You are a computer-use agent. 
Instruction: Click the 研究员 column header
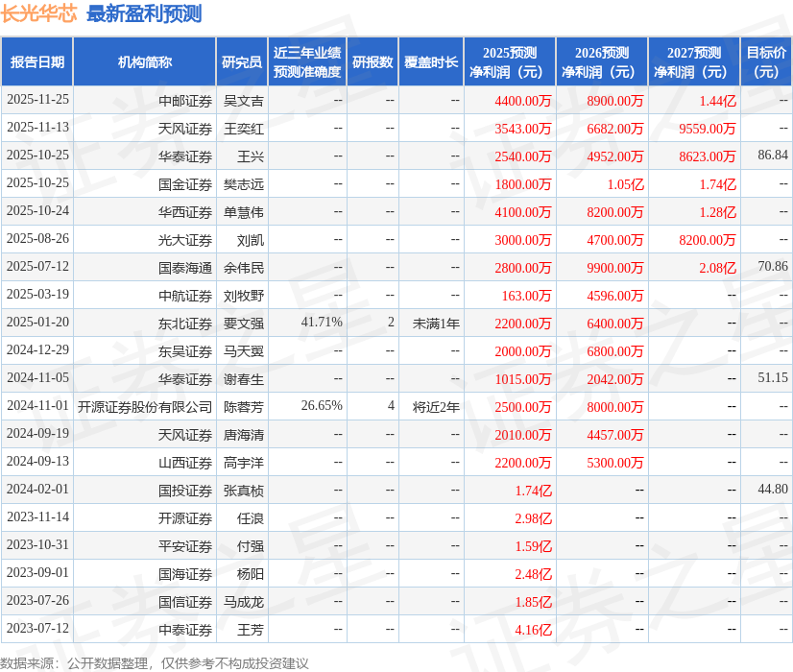click(243, 59)
